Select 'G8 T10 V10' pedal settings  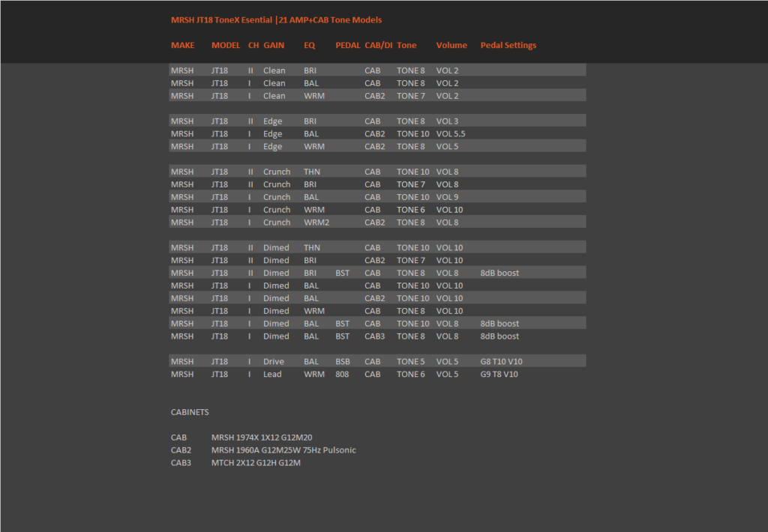(x=502, y=361)
